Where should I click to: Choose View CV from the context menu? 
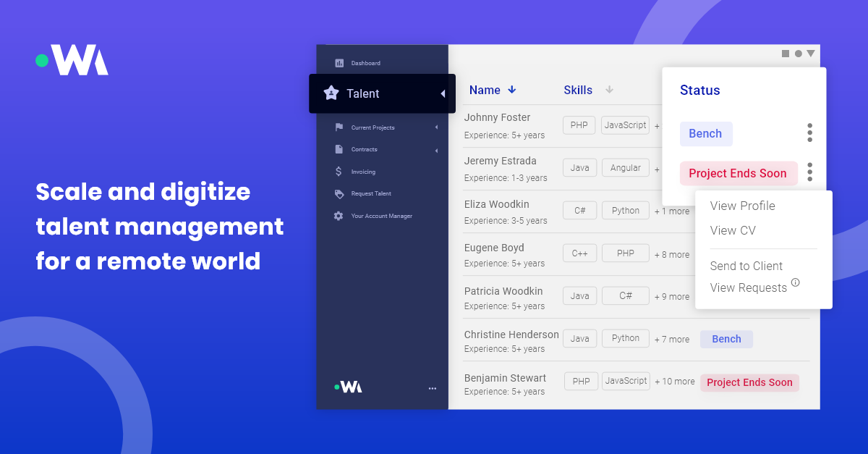point(733,230)
